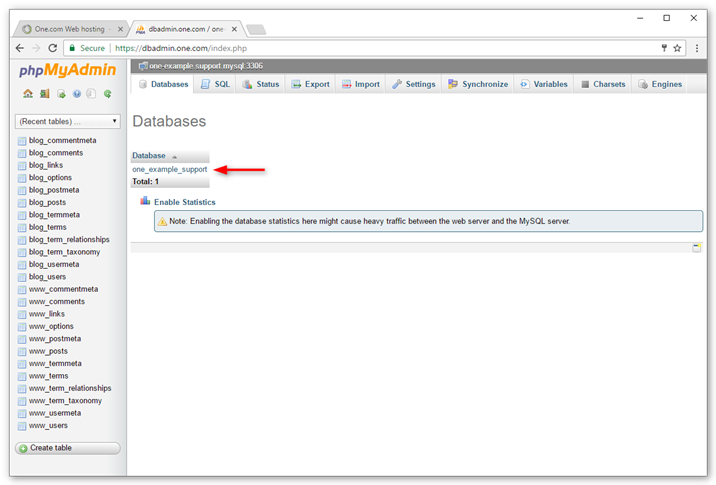
Task: Click the Enable Statistics link
Action: click(184, 202)
